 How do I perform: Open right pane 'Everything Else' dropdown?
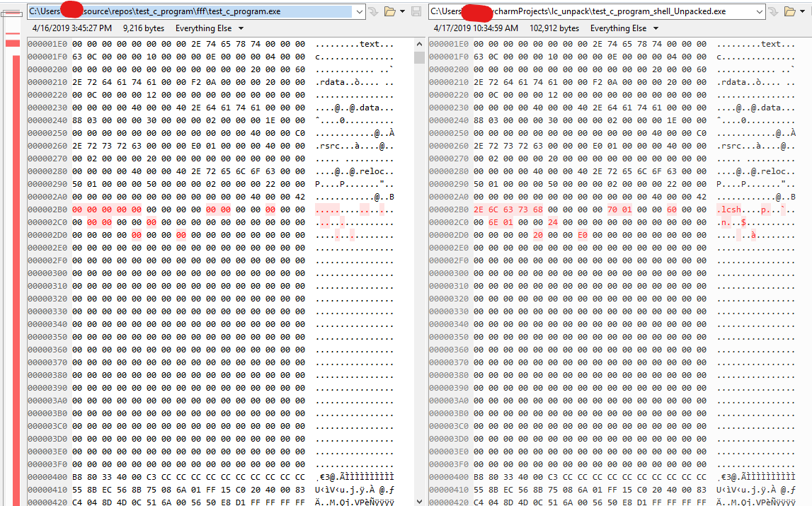[x=624, y=28]
